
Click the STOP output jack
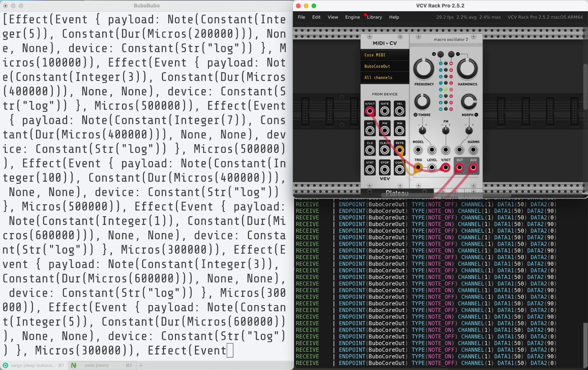point(385,170)
